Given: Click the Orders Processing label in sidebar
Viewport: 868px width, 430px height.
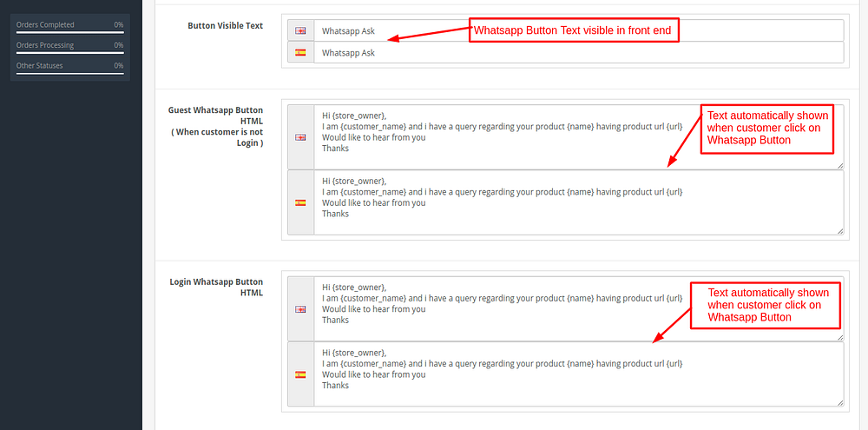Looking at the screenshot, I should [45, 45].
